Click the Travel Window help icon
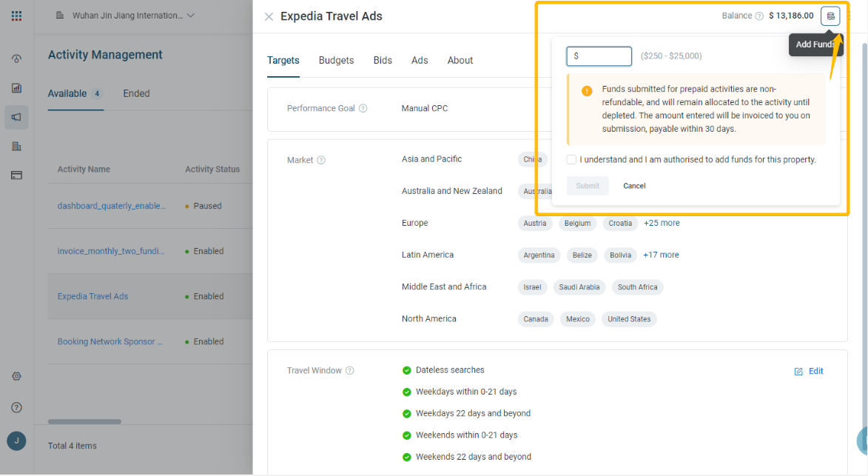The height and width of the screenshot is (476, 868). [350, 371]
